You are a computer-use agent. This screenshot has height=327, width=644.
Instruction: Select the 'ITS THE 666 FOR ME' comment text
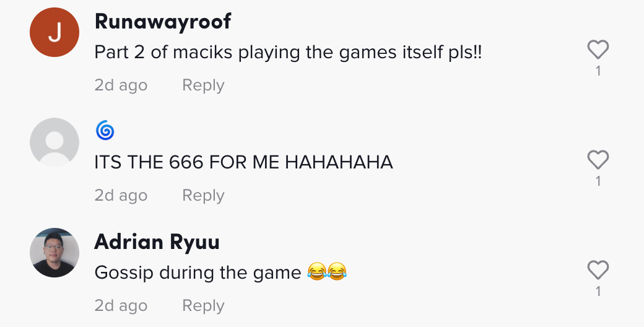[243, 162]
